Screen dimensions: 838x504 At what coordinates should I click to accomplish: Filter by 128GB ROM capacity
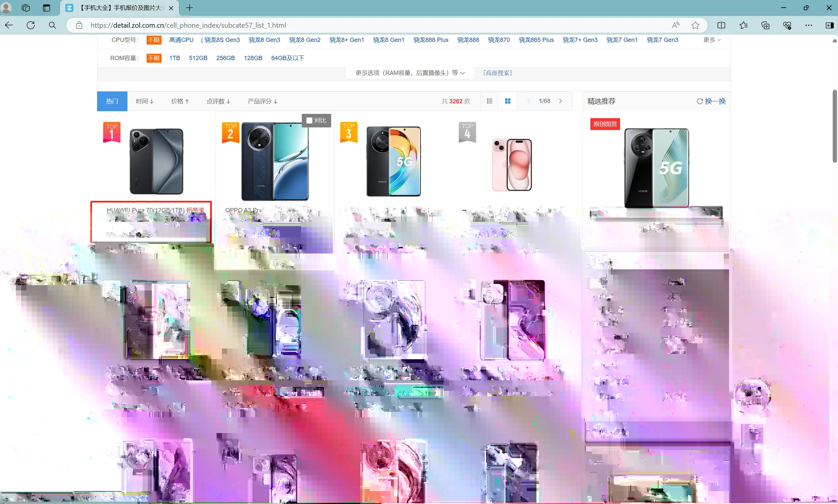tap(253, 58)
